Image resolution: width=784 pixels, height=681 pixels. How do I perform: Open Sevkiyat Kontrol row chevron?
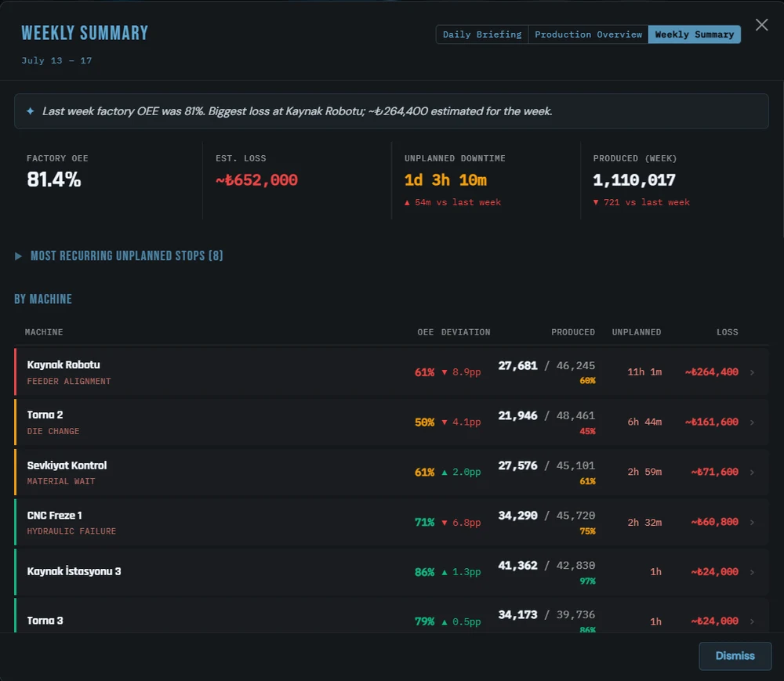click(x=752, y=472)
